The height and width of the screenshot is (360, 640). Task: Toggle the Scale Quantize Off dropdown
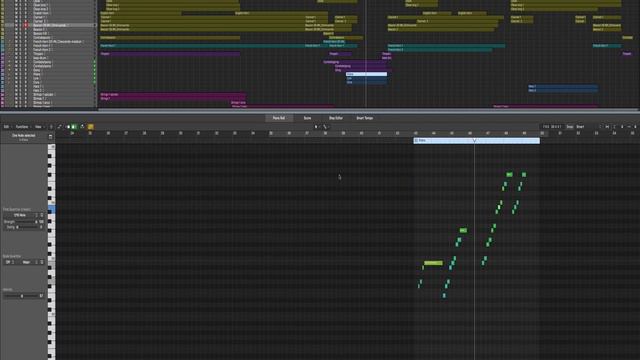pos(10,262)
